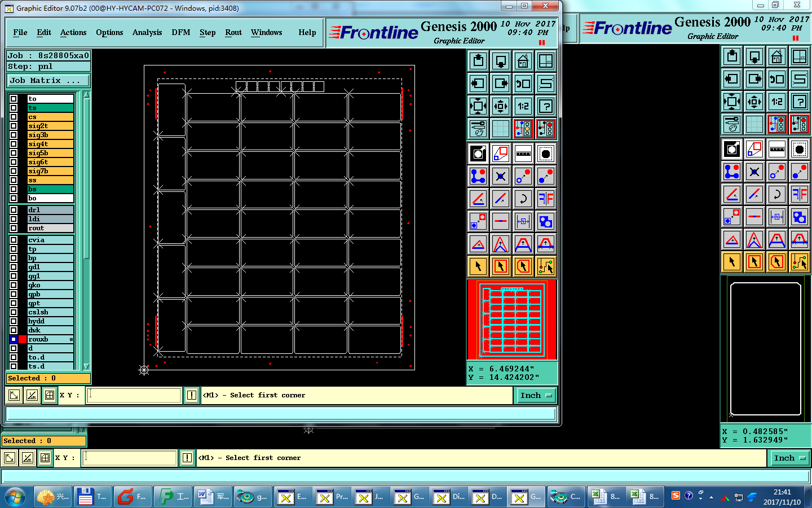Open the tools and palette settings icon in front window
Image resolution: width=812 pixels, height=508 pixels.
point(478,128)
